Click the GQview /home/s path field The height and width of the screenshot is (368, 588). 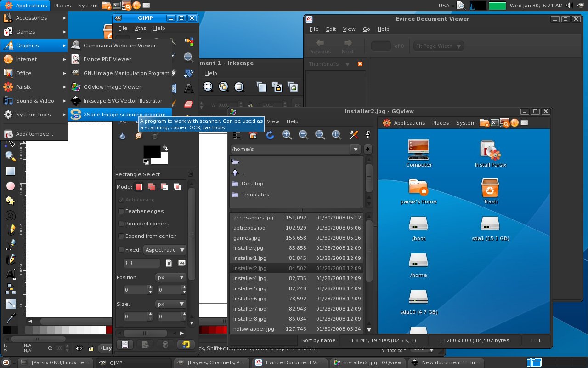290,149
